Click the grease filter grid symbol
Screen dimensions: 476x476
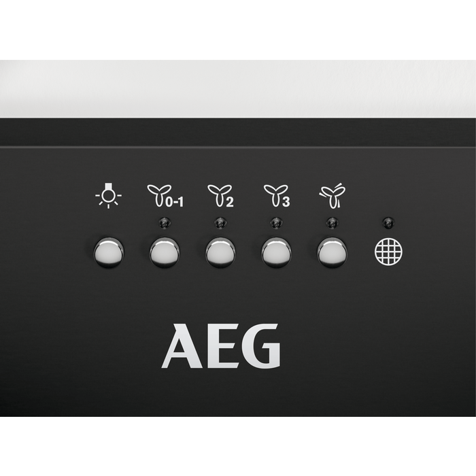click(388, 252)
